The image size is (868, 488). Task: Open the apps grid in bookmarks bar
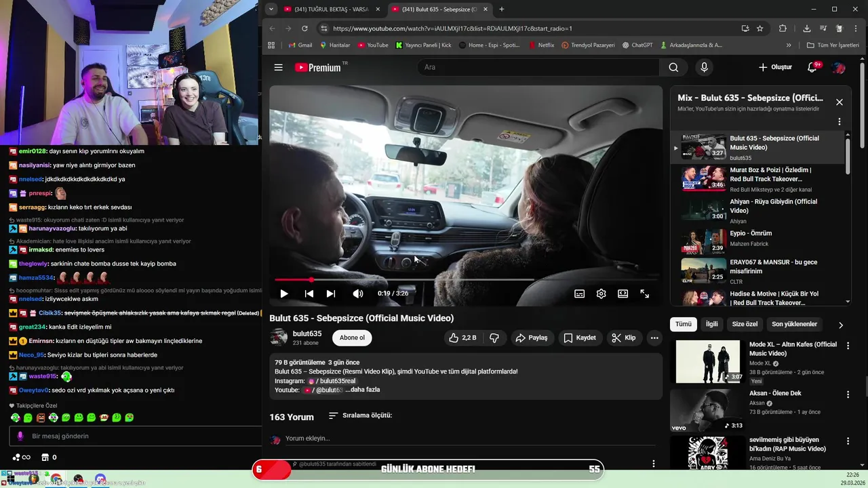(x=271, y=45)
